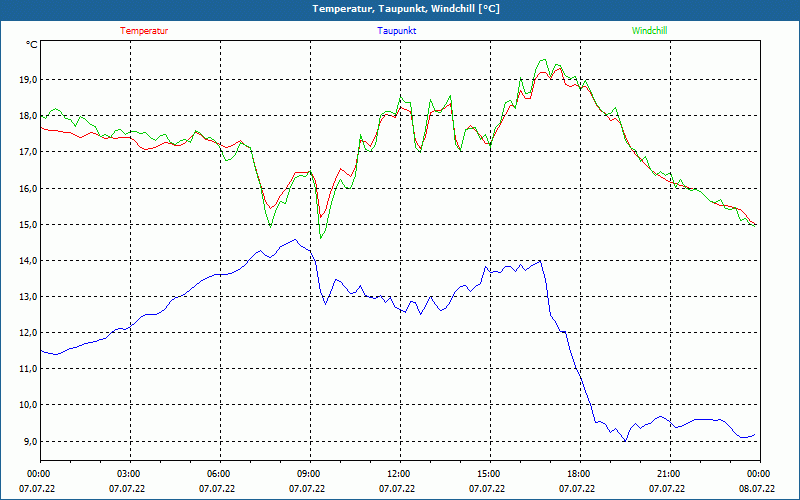
Task: Click the red Temperatur legend label
Action: pos(144,31)
